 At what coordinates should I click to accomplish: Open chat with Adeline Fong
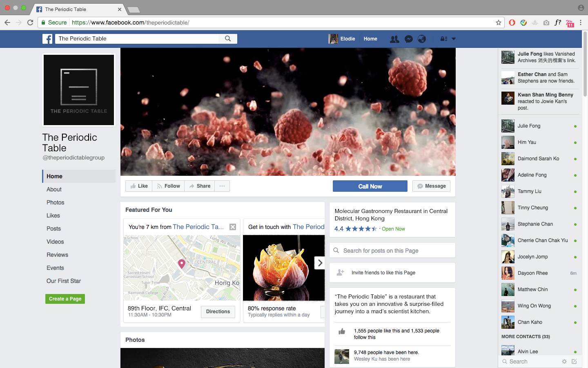pos(539,175)
